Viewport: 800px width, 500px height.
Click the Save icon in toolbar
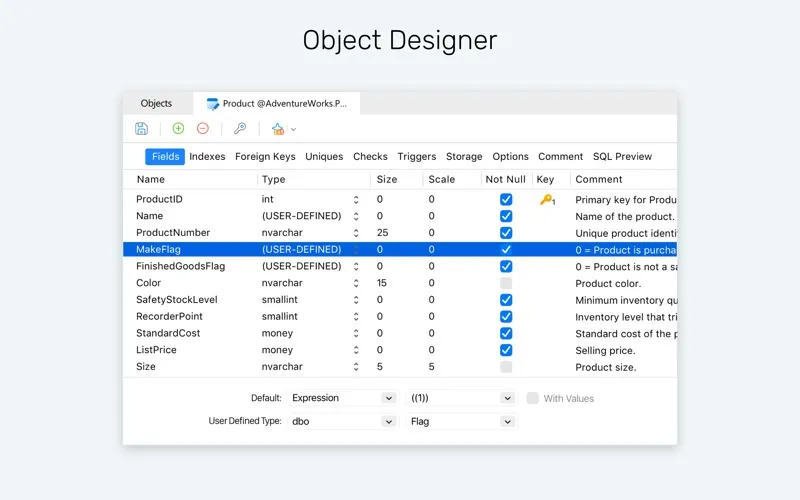[141, 129]
